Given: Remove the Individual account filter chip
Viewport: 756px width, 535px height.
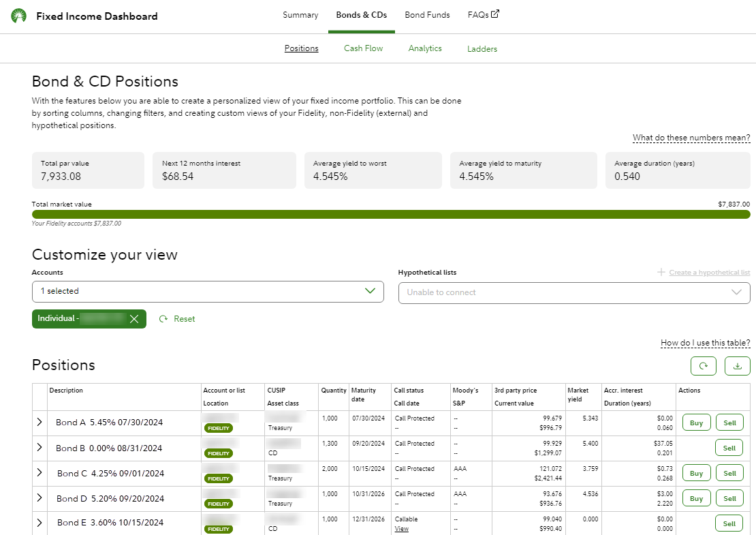Looking at the screenshot, I should coord(134,319).
